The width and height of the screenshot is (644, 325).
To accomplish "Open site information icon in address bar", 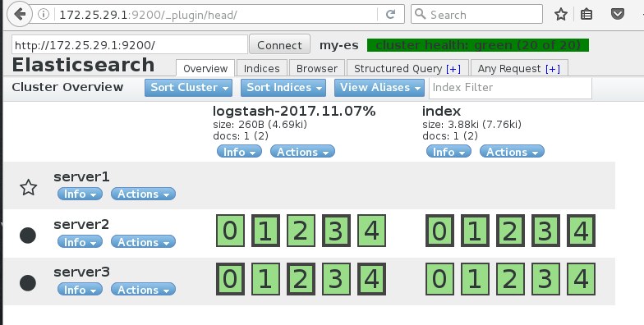I will point(43,15).
